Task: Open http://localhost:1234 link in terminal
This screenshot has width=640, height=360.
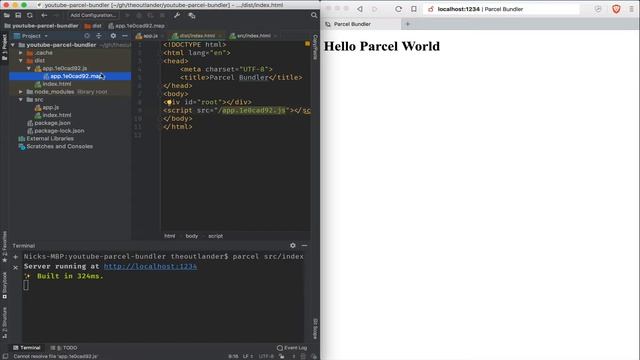Action: (x=150, y=266)
